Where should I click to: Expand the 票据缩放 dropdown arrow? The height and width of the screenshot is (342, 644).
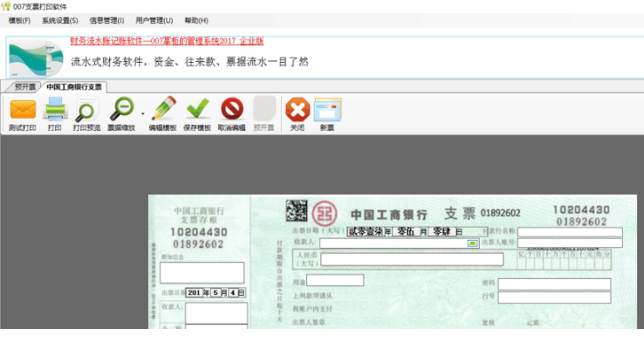coord(142,113)
